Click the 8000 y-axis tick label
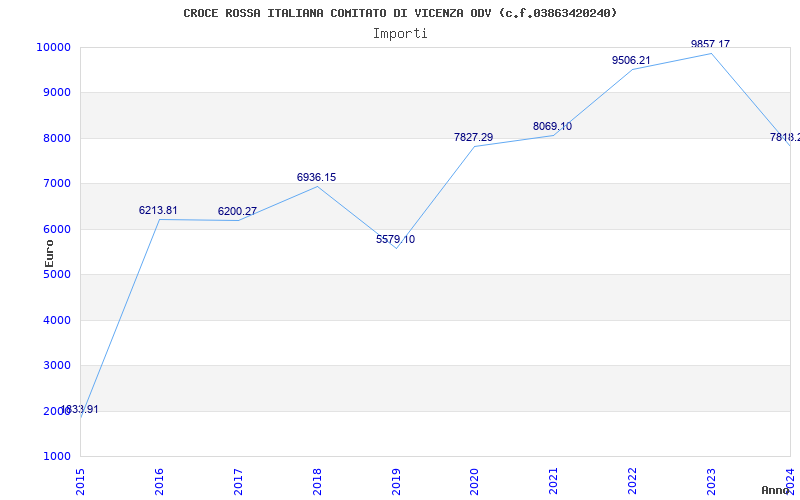Image resolution: width=800 pixels, height=500 pixels. coord(56,138)
